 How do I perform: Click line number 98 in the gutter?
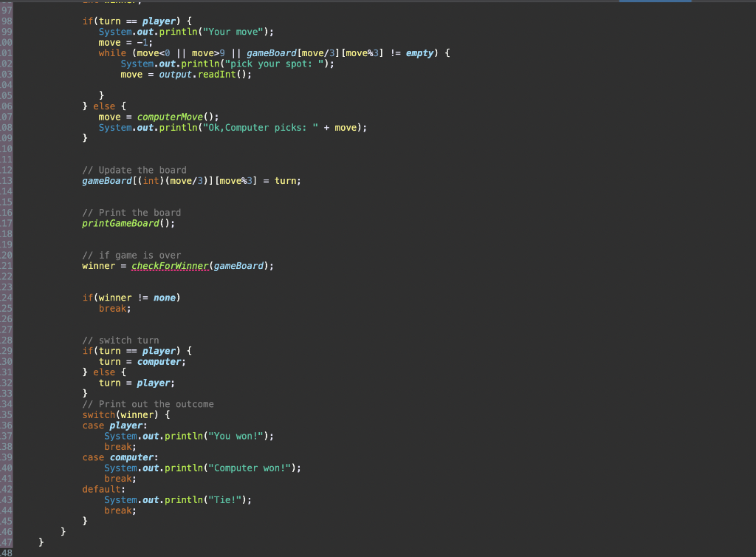(6, 21)
